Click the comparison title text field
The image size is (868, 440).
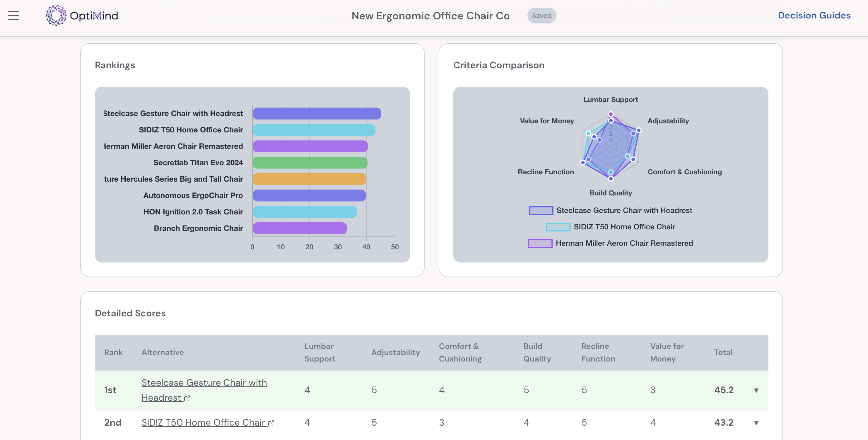430,16
